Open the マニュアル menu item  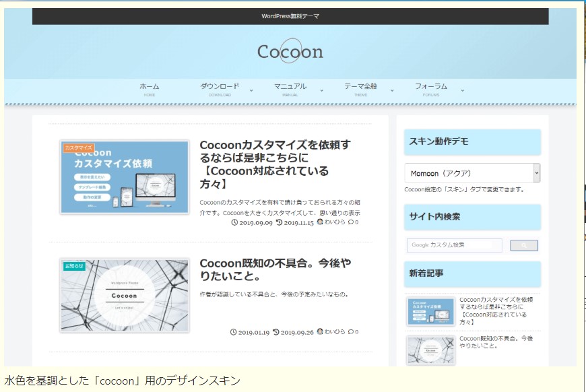click(x=290, y=90)
